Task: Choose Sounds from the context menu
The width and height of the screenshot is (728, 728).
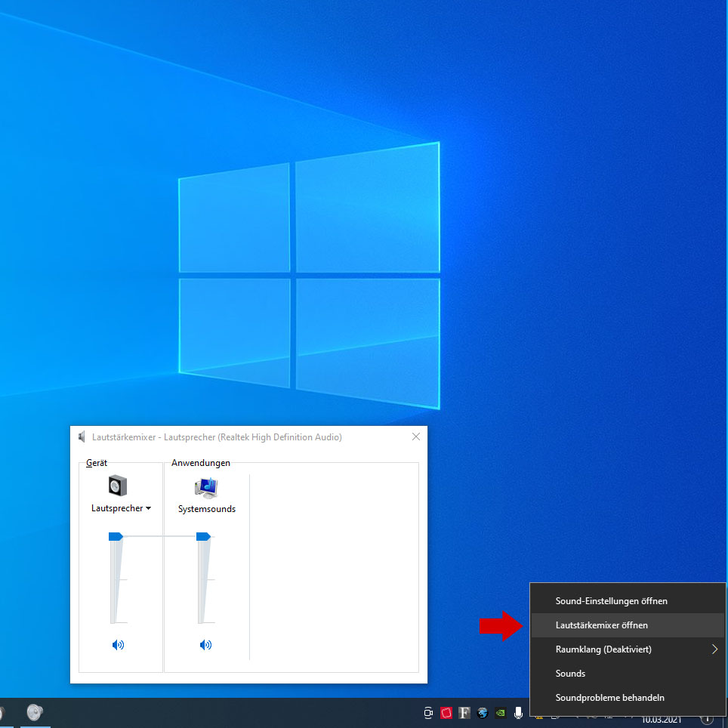Action: coord(628,673)
